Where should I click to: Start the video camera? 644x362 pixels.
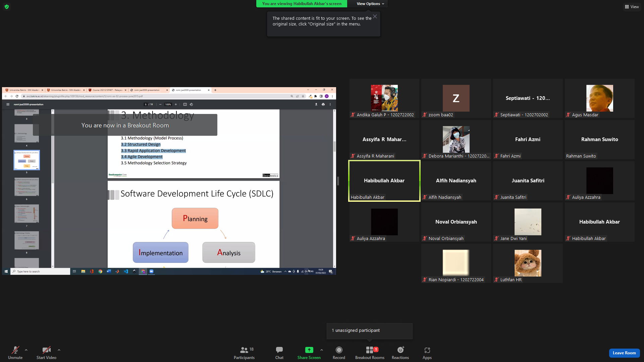(x=46, y=353)
